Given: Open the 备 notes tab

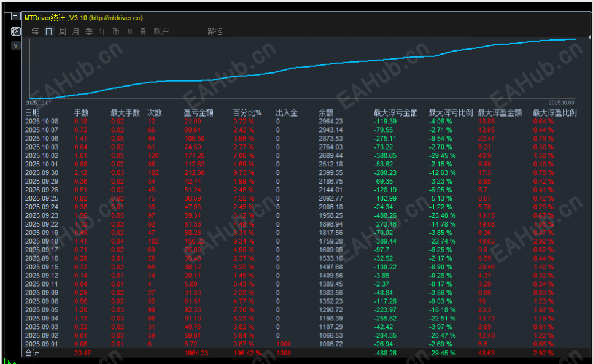Looking at the screenshot, I should click(143, 31).
